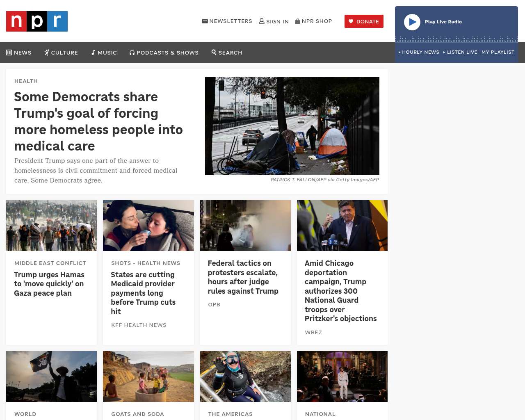Image resolution: width=525 pixels, height=420 pixels.
Task: Play live radio with the play button
Action: tap(412, 22)
